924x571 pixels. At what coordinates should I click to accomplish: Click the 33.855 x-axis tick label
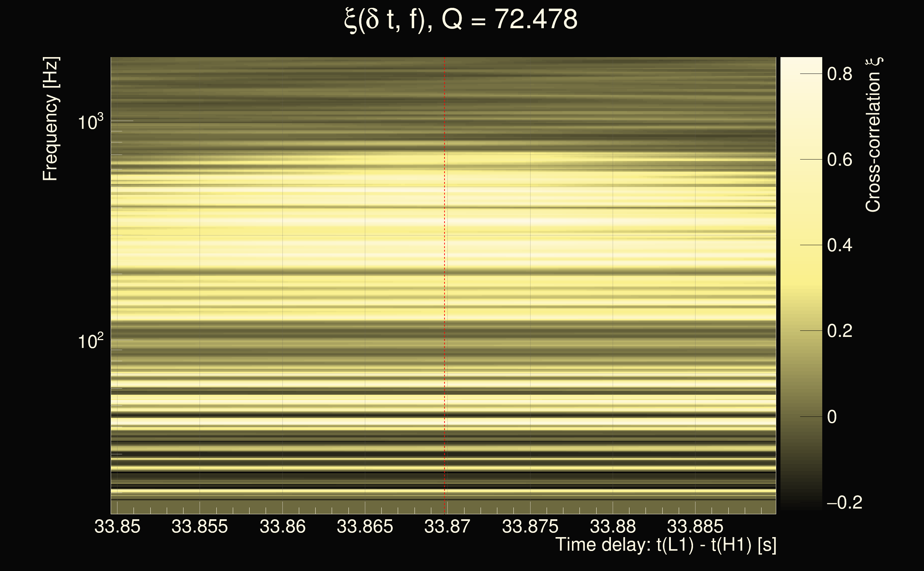pos(200,526)
